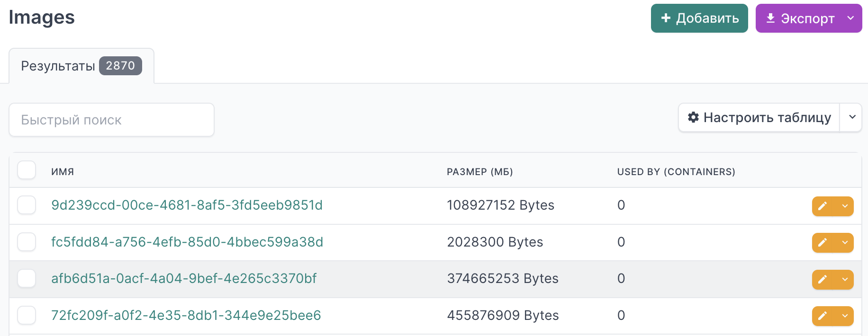This screenshot has height=336, width=868.
Task: Check the box for image 9d239ccd
Action: (x=27, y=205)
